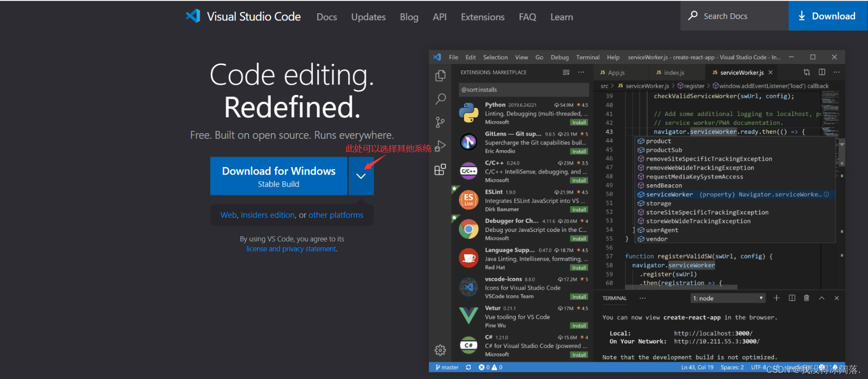Go to the Updates page
Screen dimensions: 868x379
pyautogui.click(x=368, y=17)
